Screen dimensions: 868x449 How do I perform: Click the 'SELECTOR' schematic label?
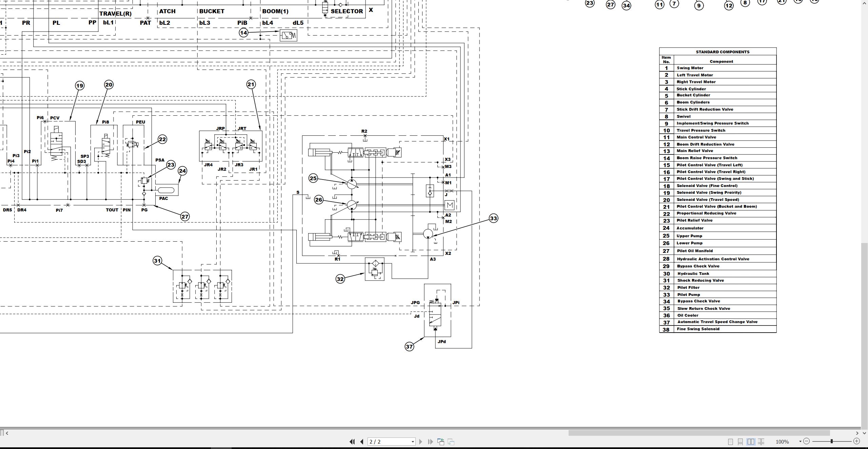point(347,11)
